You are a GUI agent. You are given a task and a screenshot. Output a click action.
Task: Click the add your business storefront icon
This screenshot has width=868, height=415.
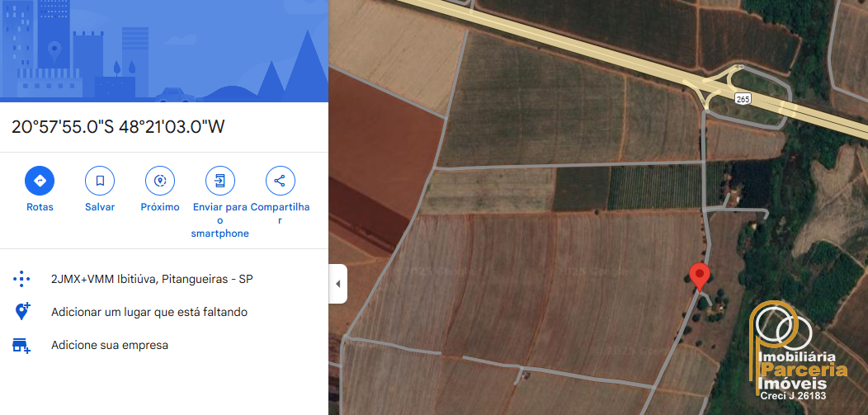(21, 345)
